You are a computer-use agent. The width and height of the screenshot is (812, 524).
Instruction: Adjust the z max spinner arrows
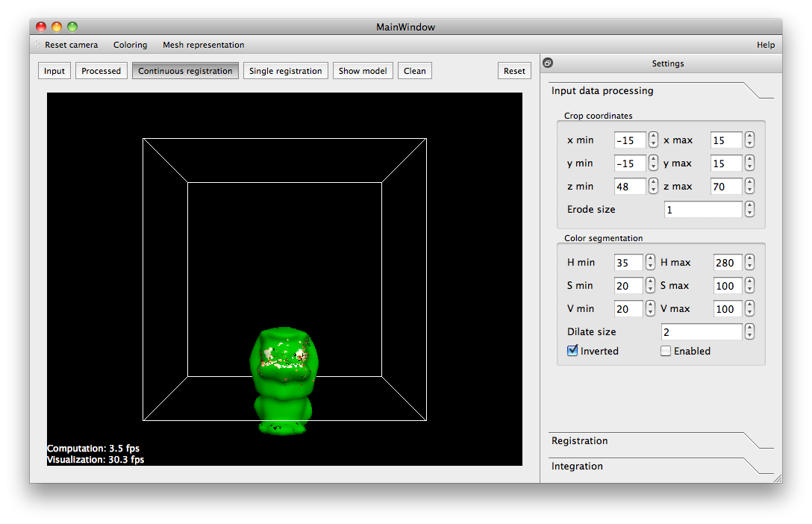click(x=749, y=186)
